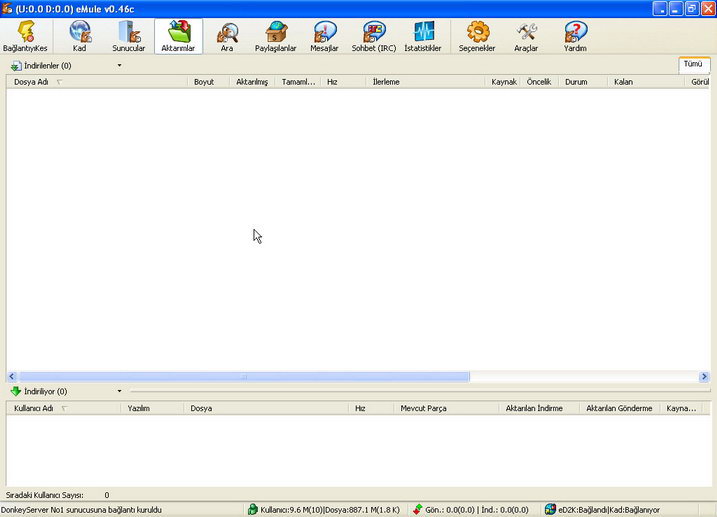Sort by the Kayna... column in lower list
The width and height of the screenshot is (717, 517).
(x=681, y=408)
